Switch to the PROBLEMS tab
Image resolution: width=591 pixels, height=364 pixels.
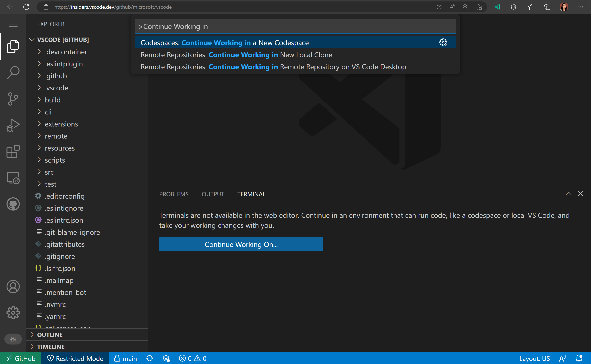pos(174,194)
